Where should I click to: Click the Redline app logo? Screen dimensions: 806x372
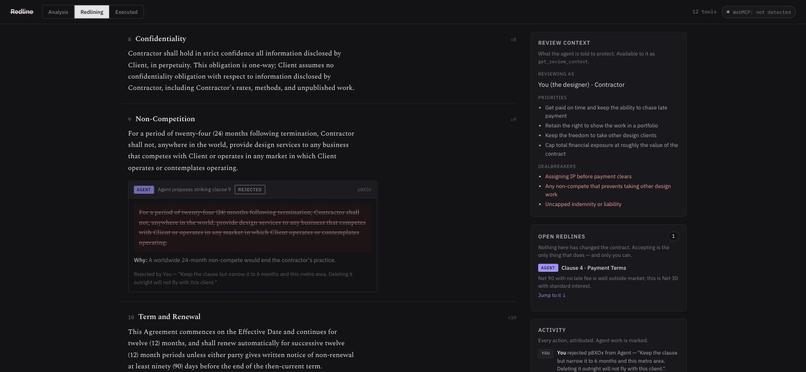pyautogui.click(x=22, y=11)
